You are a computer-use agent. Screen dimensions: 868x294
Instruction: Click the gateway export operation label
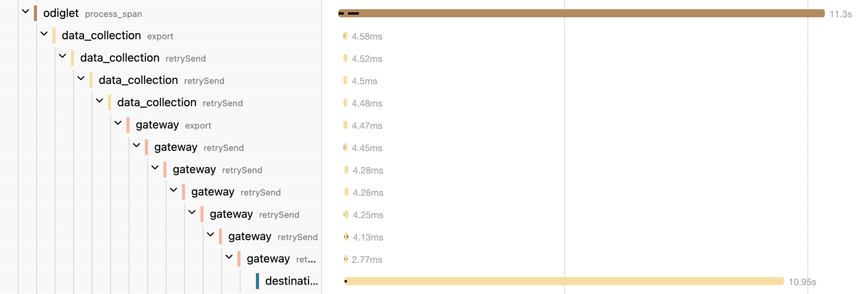198,125
